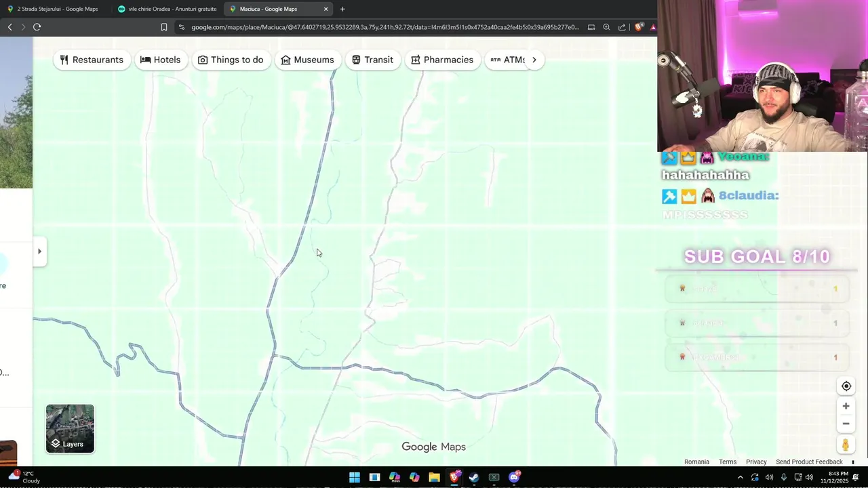Image resolution: width=868 pixels, height=488 pixels.
Task: Show ATMs on the map
Action: tap(507, 60)
